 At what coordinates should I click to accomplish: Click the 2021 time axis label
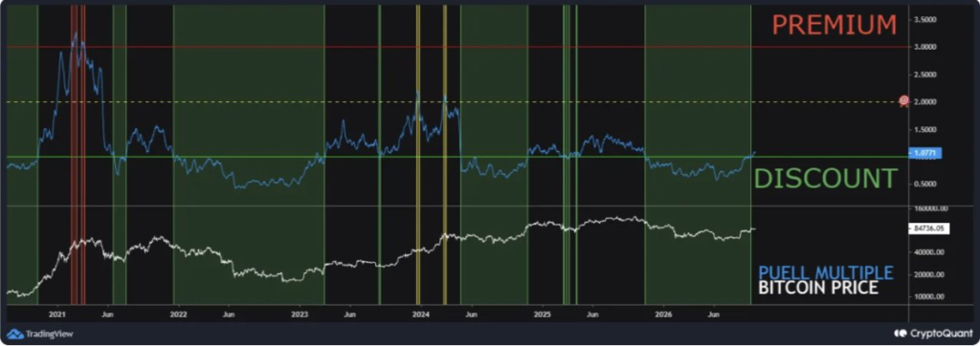point(56,314)
